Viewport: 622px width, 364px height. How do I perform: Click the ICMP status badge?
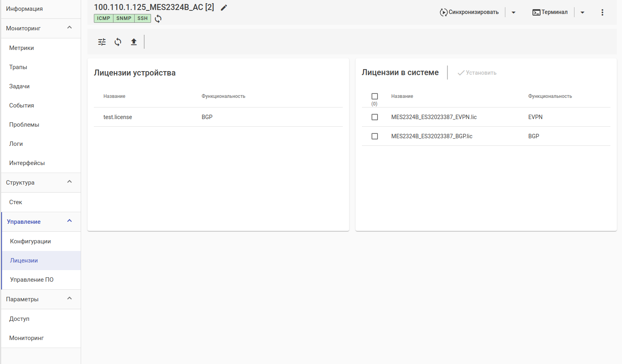click(x=103, y=18)
